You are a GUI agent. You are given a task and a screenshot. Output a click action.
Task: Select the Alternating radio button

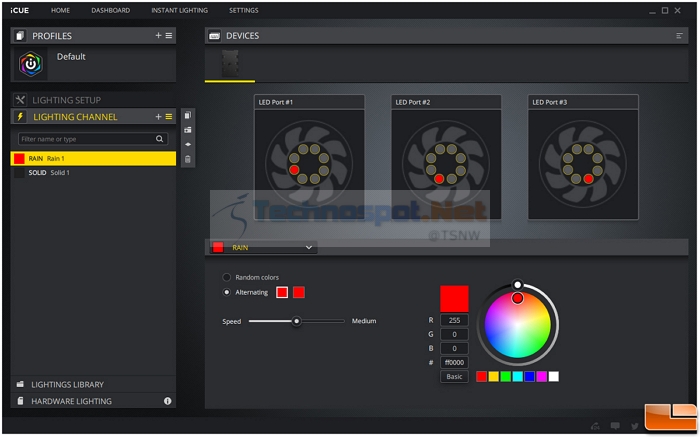(x=226, y=292)
